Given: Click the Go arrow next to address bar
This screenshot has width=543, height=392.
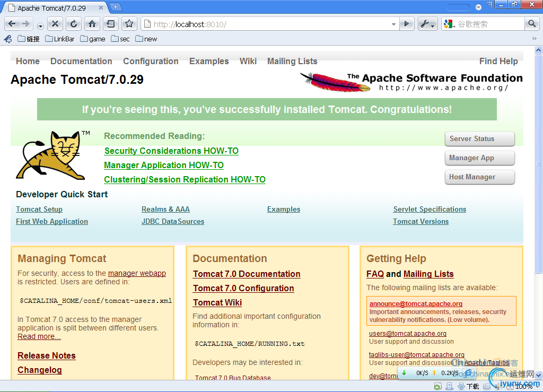Looking at the screenshot, I should (x=407, y=24).
